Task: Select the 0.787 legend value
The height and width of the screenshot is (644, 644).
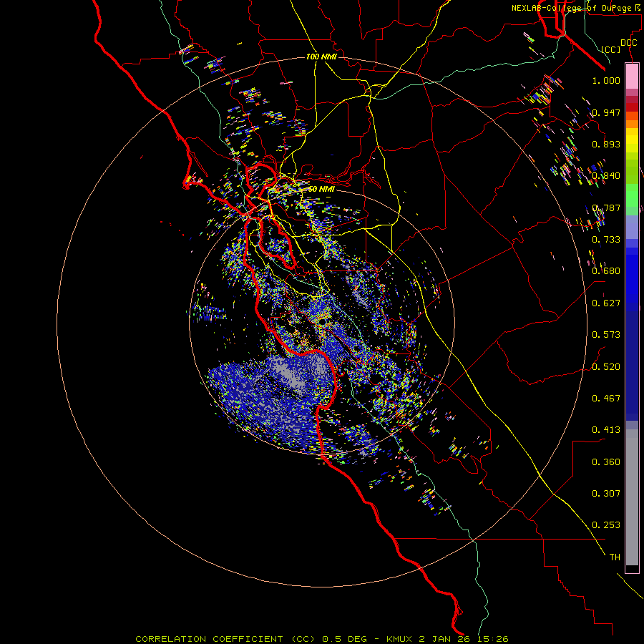Action: pyautogui.click(x=606, y=208)
